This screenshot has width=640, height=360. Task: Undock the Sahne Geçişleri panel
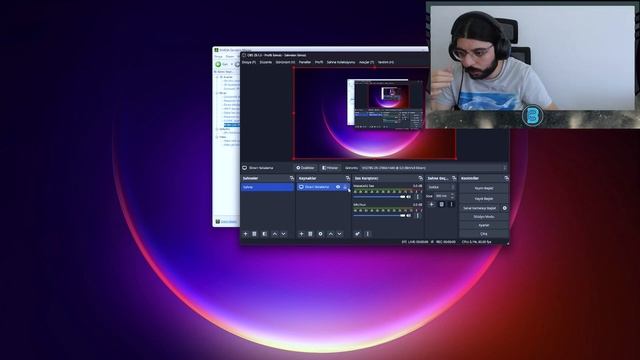(x=454, y=178)
